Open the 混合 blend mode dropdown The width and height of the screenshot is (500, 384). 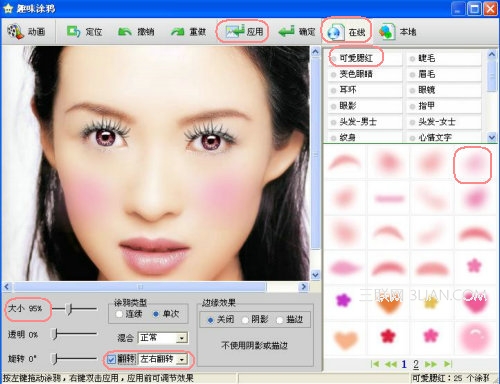(182, 338)
